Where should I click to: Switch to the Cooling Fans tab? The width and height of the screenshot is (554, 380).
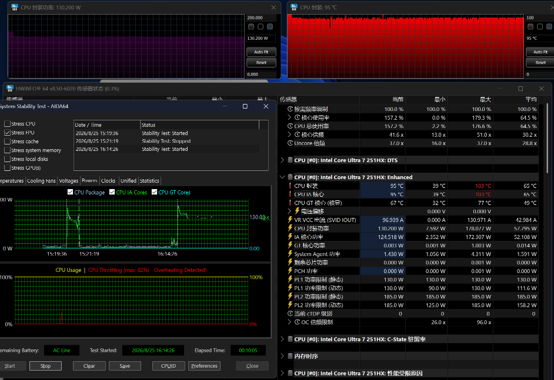click(x=41, y=181)
